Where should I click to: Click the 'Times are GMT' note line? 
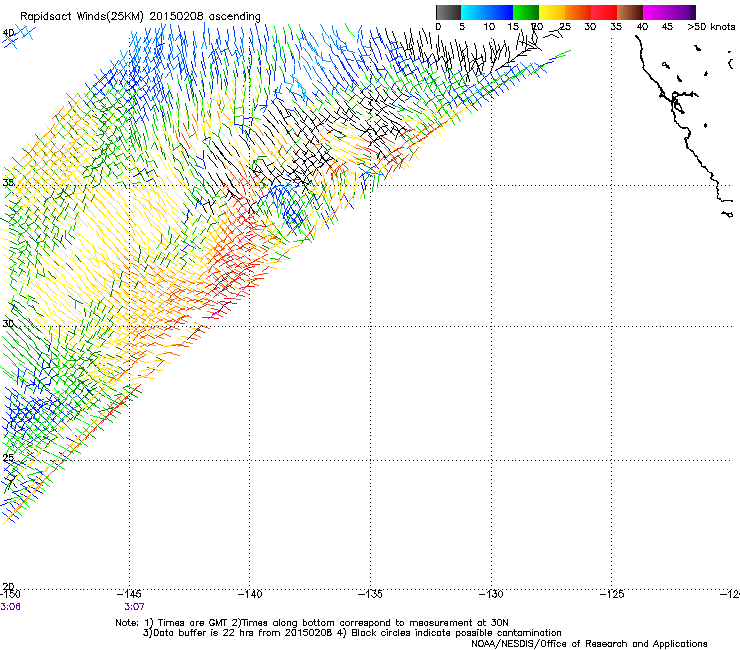click(311, 623)
